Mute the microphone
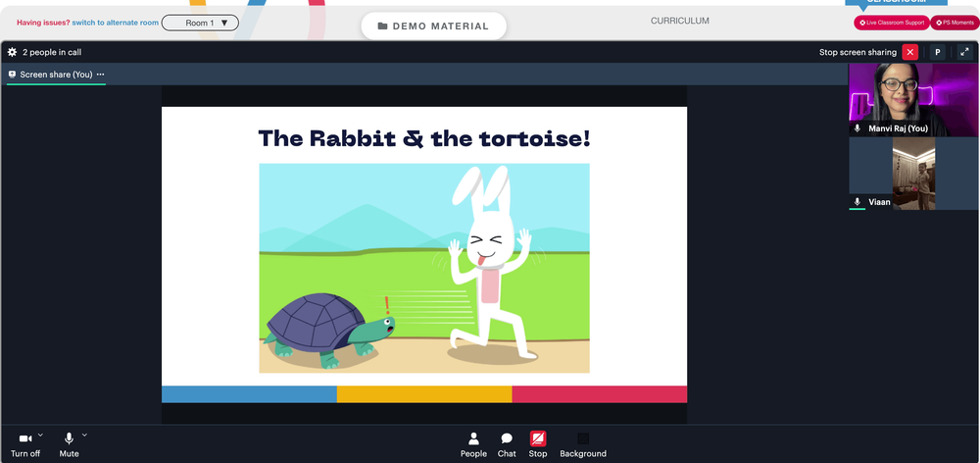Screen dimensions: 980x463 click(x=69, y=445)
